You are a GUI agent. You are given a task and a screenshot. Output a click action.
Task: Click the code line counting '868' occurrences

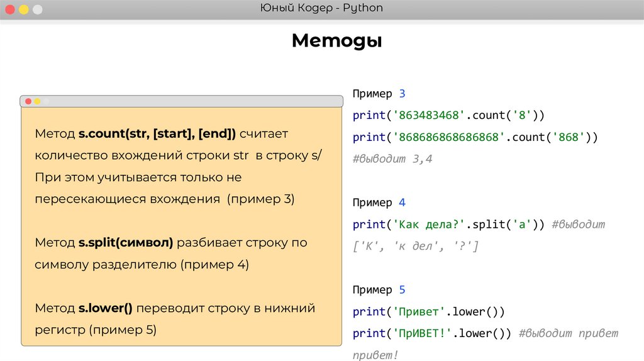coord(474,137)
